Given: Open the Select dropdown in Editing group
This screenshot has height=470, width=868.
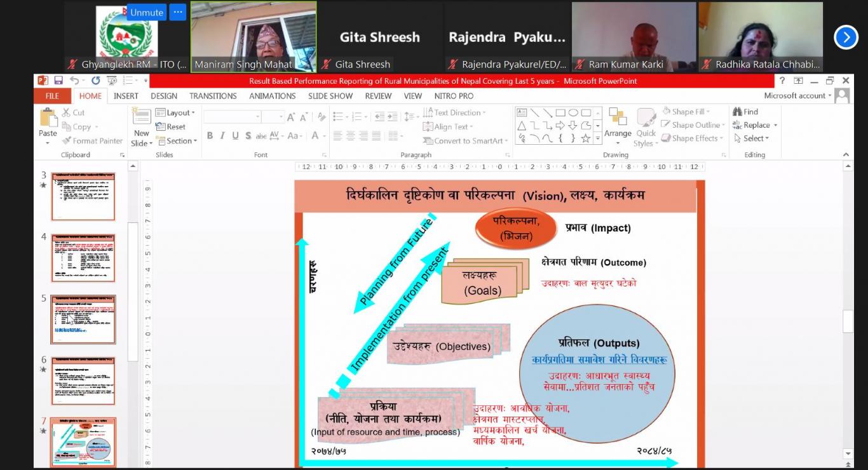Looking at the screenshot, I should click(x=752, y=138).
